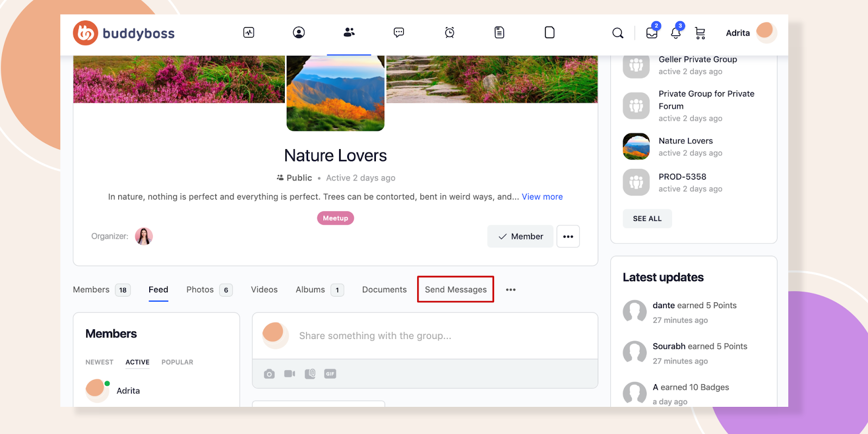Screen dimensions: 868x434
Task: Open the BuddyBoss logo home link
Action: click(x=124, y=33)
